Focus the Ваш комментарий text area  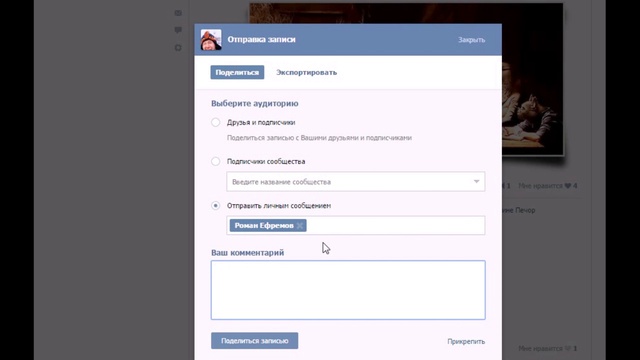[348, 290]
